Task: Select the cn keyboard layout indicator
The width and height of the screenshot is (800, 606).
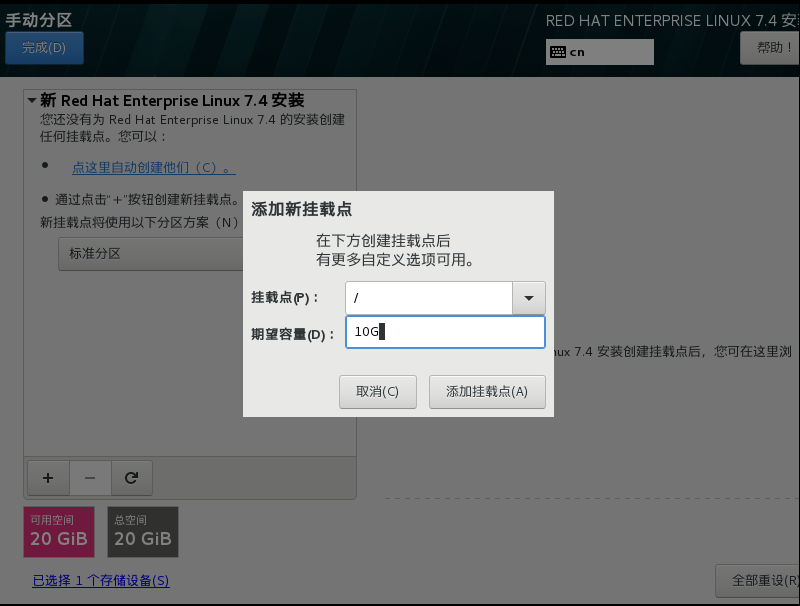Action: pyautogui.click(x=599, y=52)
